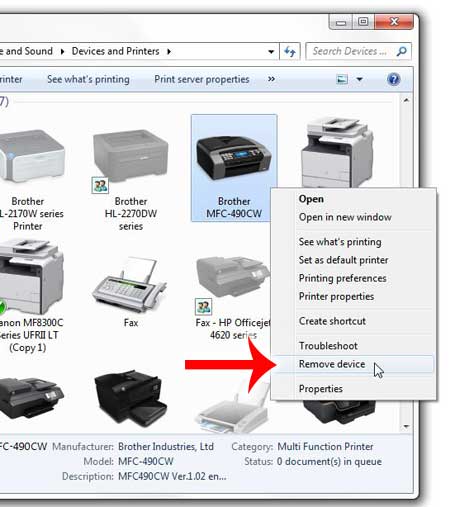
Task: Click the search magnifier icon
Action: click(x=402, y=51)
